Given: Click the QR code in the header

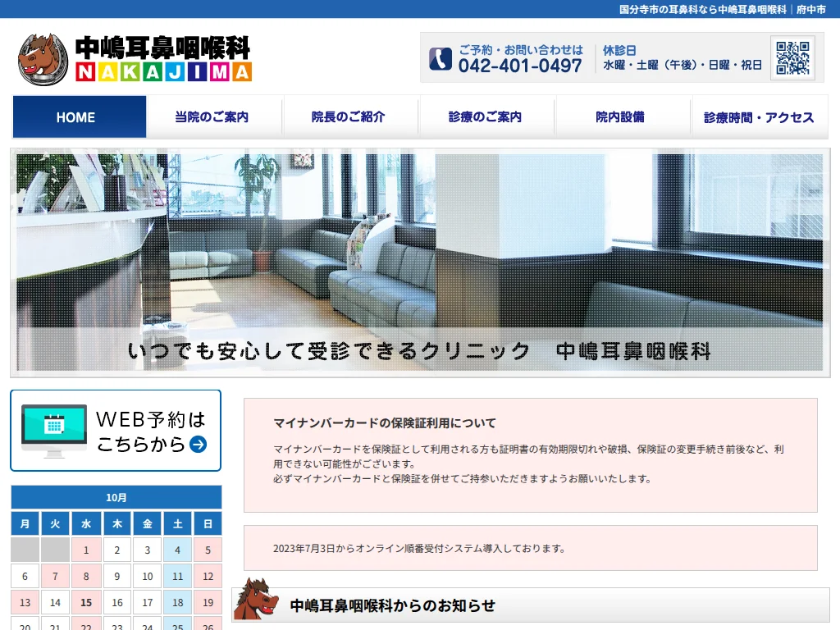Looking at the screenshot, I should 793,58.
